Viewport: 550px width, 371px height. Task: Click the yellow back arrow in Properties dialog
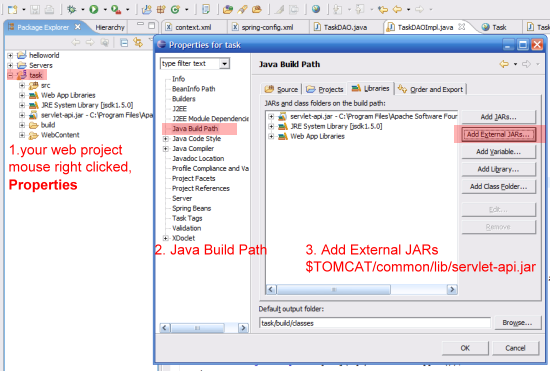point(504,64)
